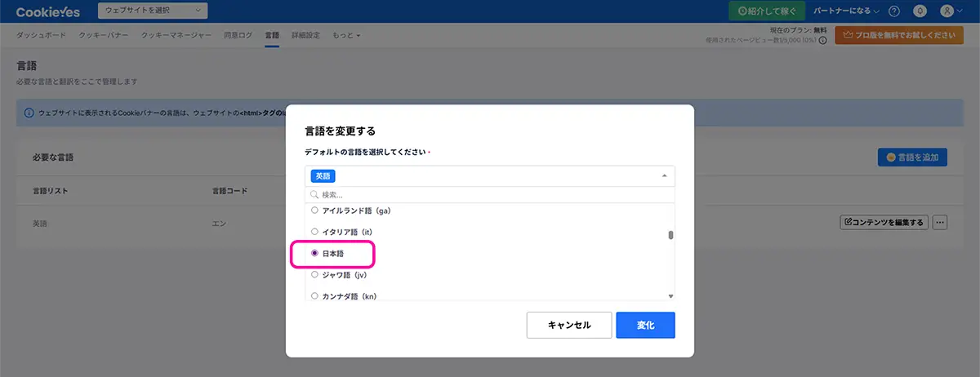This screenshot has width=980, height=377.
Task: Click the 英語 cell in language list
Action: (40, 223)
